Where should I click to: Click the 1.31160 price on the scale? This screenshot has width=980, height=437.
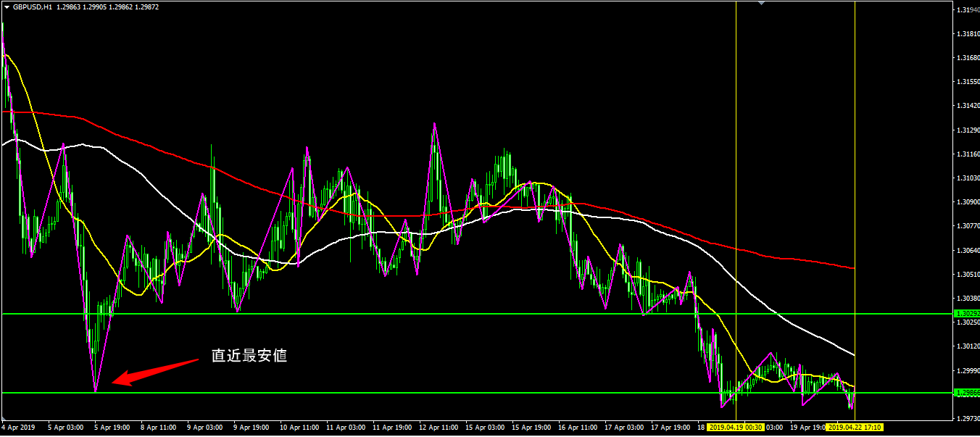pos(966,154)
